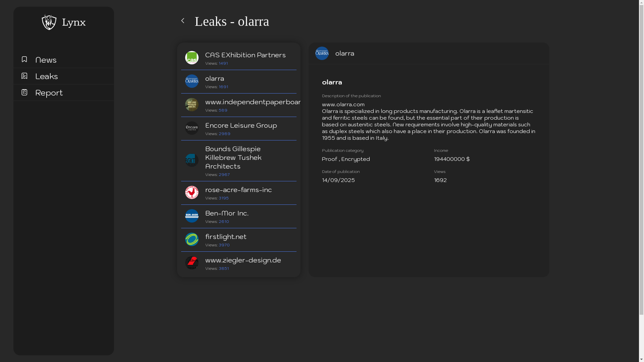Open the Leaks sidebar menu item

coord(47,76)
